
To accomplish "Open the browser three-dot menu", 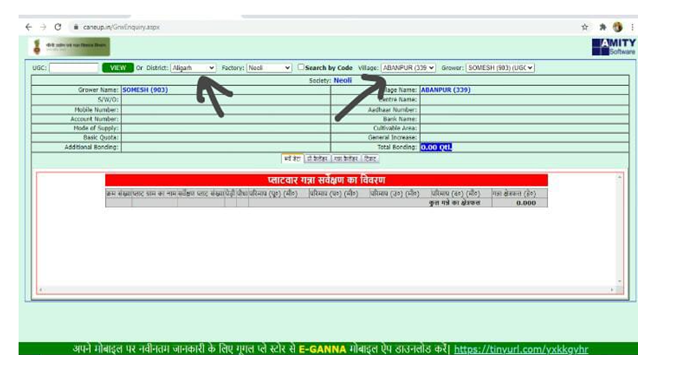I will [632, 27].
